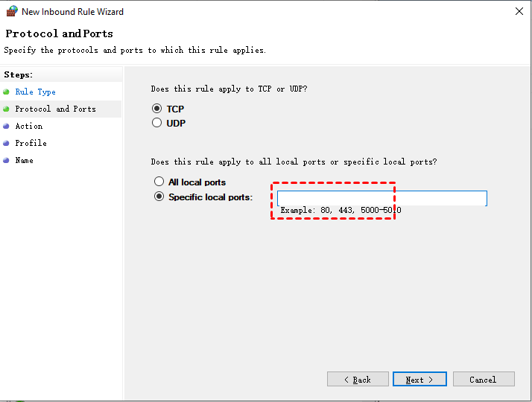
Task: Select Protocol and Ports in the steps list
Action: (55, 109)
